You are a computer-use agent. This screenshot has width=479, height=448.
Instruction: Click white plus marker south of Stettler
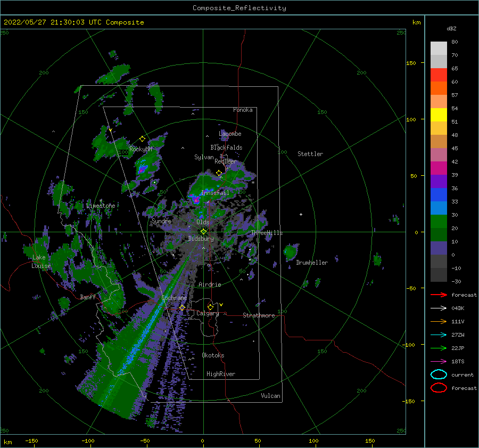click(x=301, y=214)
